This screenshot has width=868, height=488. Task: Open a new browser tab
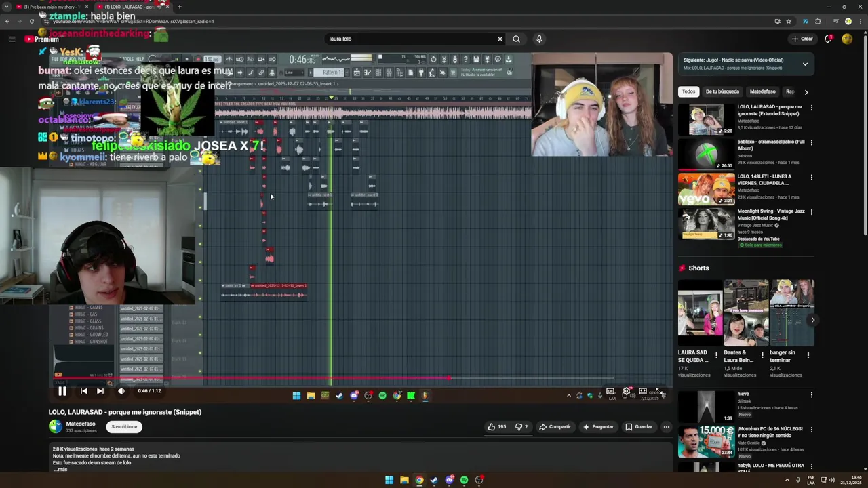point(179,7)
